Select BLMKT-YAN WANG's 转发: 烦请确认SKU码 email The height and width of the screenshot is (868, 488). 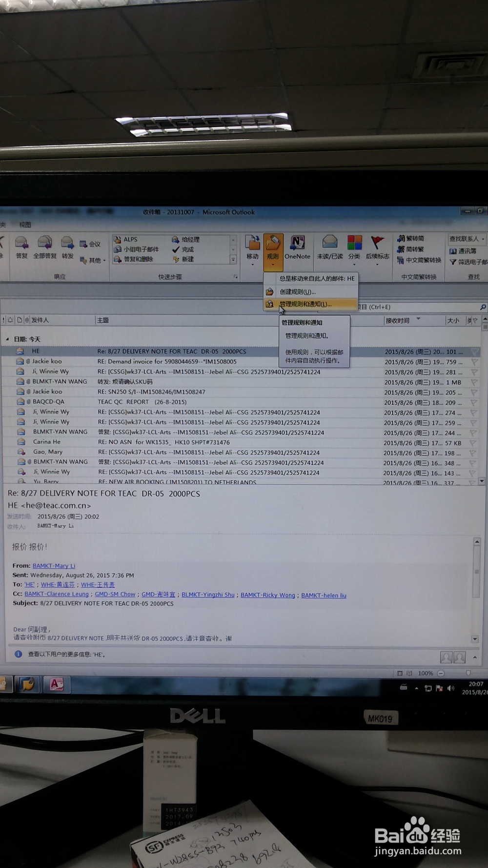click(239, 382)
